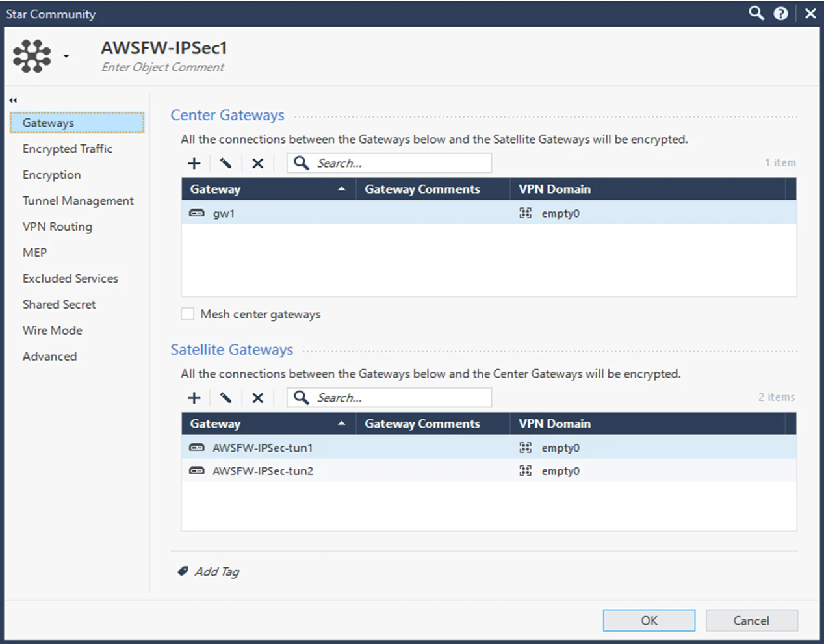Click empty0 domain for AWSFW-IPSec-tun1
The image size is (824, 644).
[x=560, y=448]
